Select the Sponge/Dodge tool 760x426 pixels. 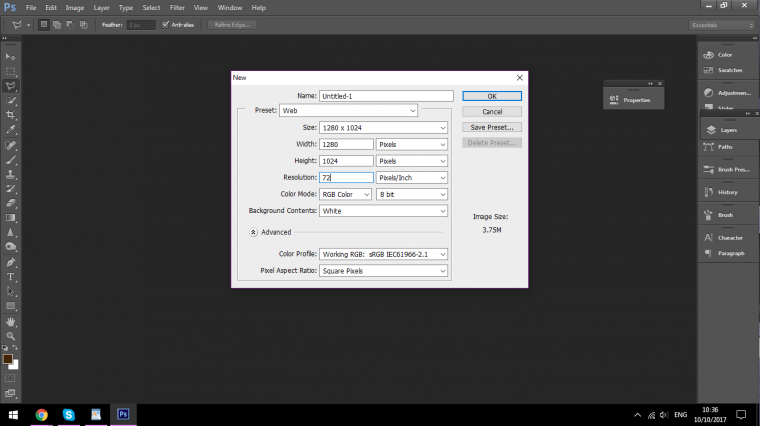point(10,247)
